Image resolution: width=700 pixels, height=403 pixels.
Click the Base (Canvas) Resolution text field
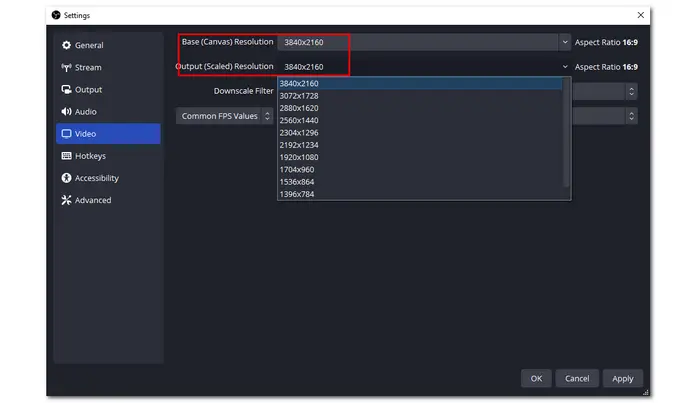418,42
